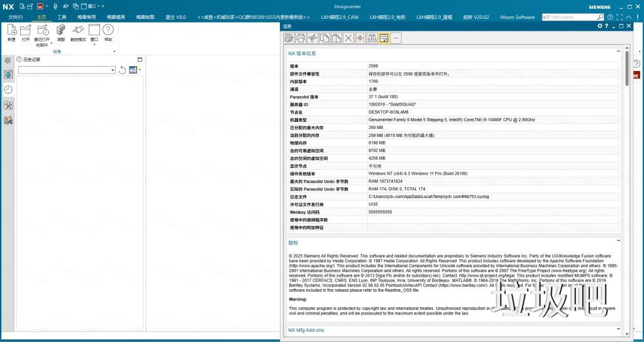The height and width of the screenshot is (342, 644).
Task: Click the new file icon in the title bar
Action: (x=22, y=6)
